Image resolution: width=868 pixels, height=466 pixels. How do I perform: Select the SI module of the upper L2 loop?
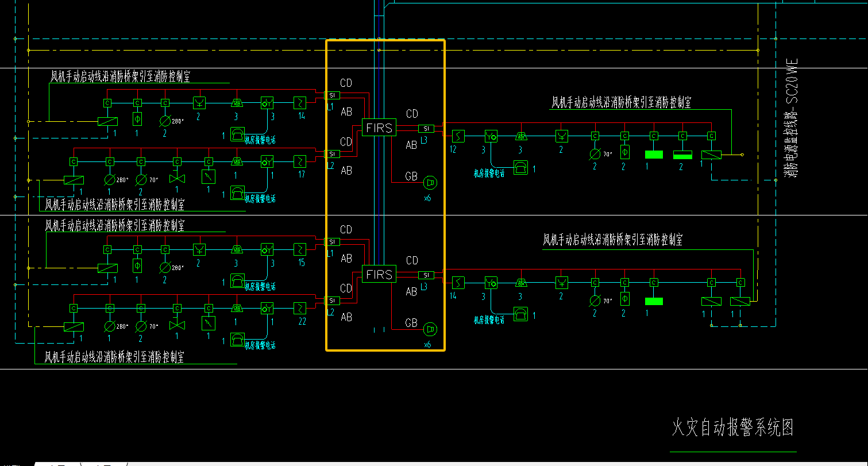pos(332,154)
